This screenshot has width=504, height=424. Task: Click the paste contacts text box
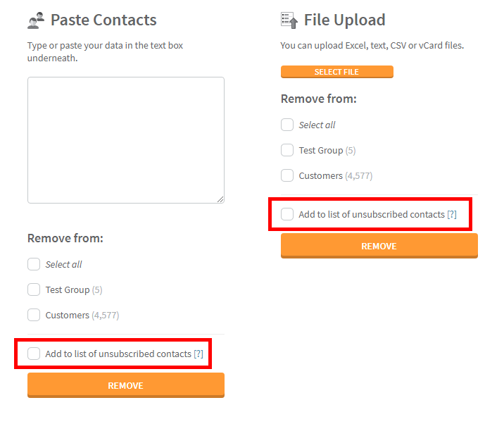pyautogui.click(x=126, y=140)
